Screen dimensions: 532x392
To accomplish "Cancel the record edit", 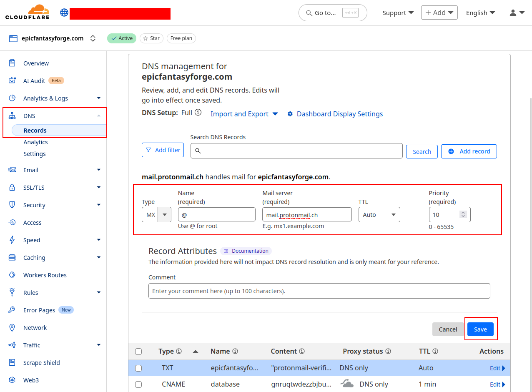I will click(x=448, y=329).
